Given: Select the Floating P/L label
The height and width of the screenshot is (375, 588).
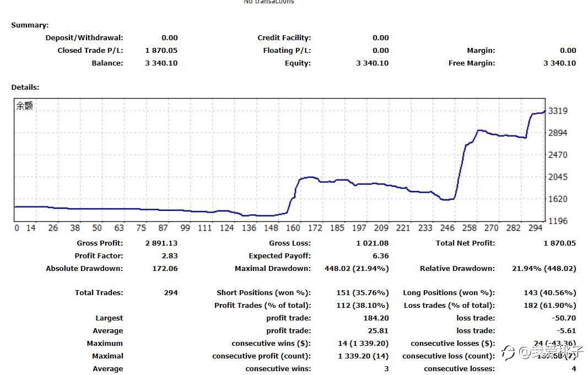Looking at the screenshot, I should (x=287, y=51).
